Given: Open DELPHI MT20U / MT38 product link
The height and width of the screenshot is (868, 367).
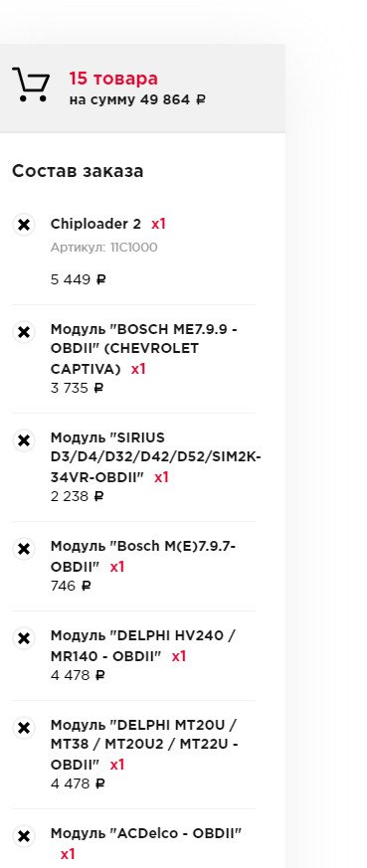Looking at the screenshot, I should click(x=144, y=745).
